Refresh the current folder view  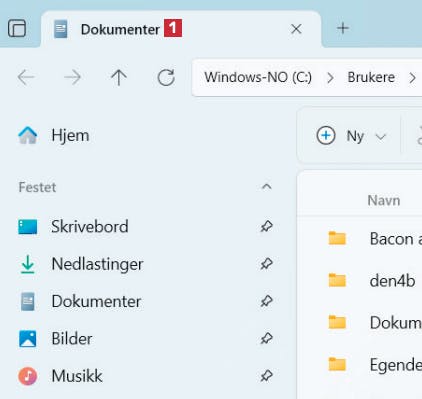click(x=166, y=78)
